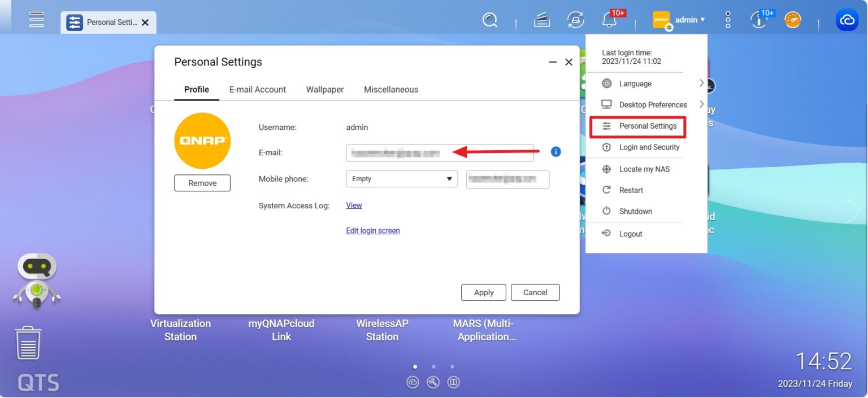Screen dimensions: 868x398
Task: Click the robot assistant icon
Action: pyautogui.click(x=37, y=280)
